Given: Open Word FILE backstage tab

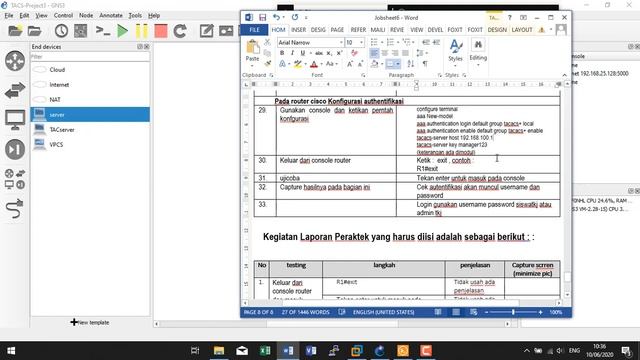Looking at the screenshot, I should (254, 30).
